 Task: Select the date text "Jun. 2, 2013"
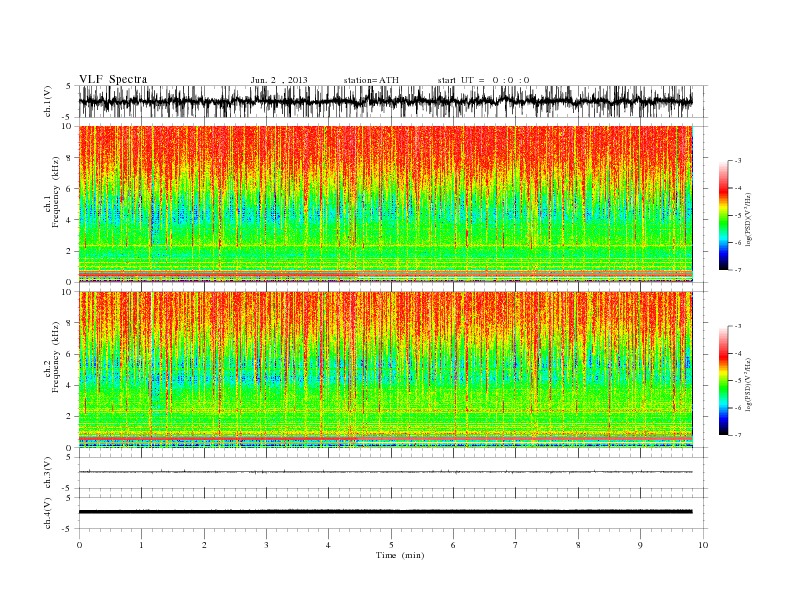pos(279,80)
